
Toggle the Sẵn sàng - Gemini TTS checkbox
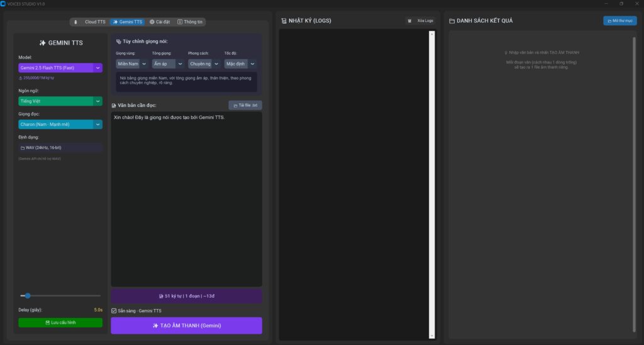114,311
